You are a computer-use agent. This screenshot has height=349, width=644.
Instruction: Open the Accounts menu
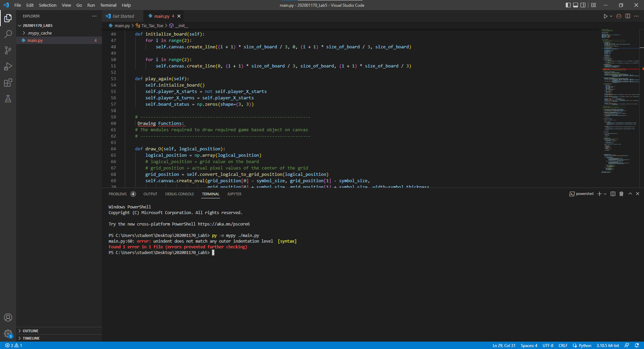[x=8, y=317]
